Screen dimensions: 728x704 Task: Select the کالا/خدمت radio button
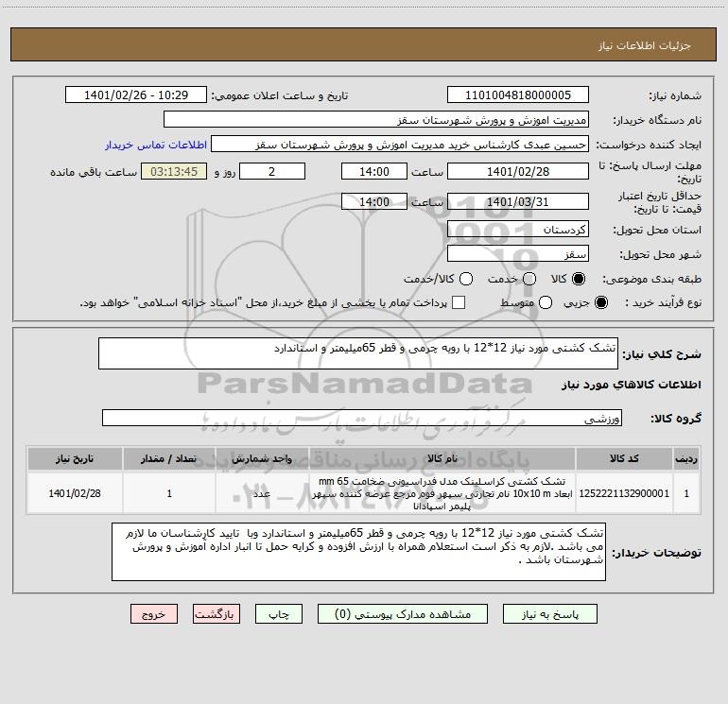tap(466, 279)
